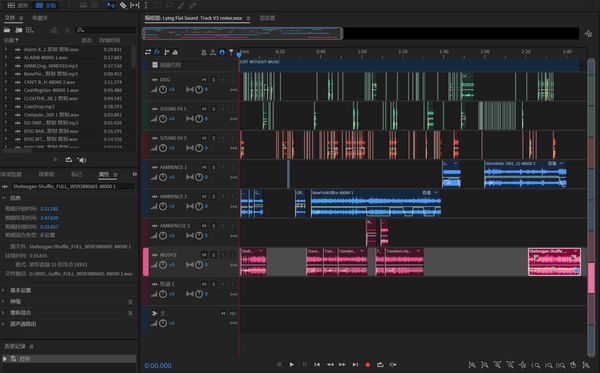Select the NewYorkOffice 48000 1 clip
Image resolution: width=600 pixels, height=373 pixels.
point(376,203)
